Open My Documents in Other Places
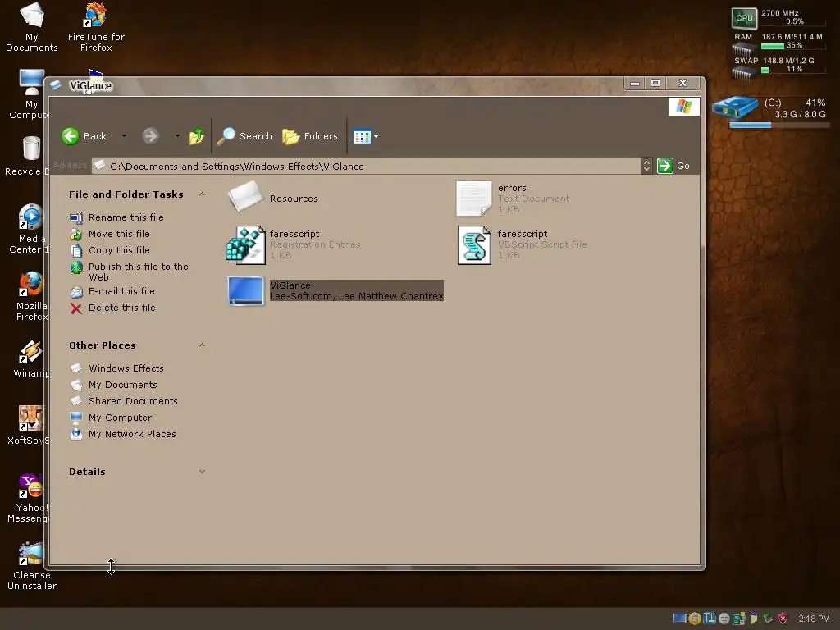Image resolution: width=840 pixels, height=630 pixels. (x=123, y=385)
